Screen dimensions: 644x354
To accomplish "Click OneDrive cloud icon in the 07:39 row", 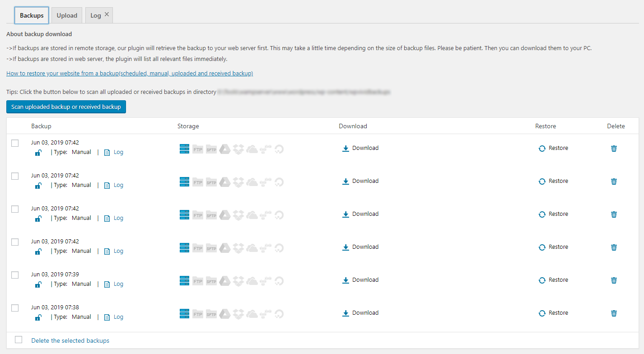I will coord(252,281).
